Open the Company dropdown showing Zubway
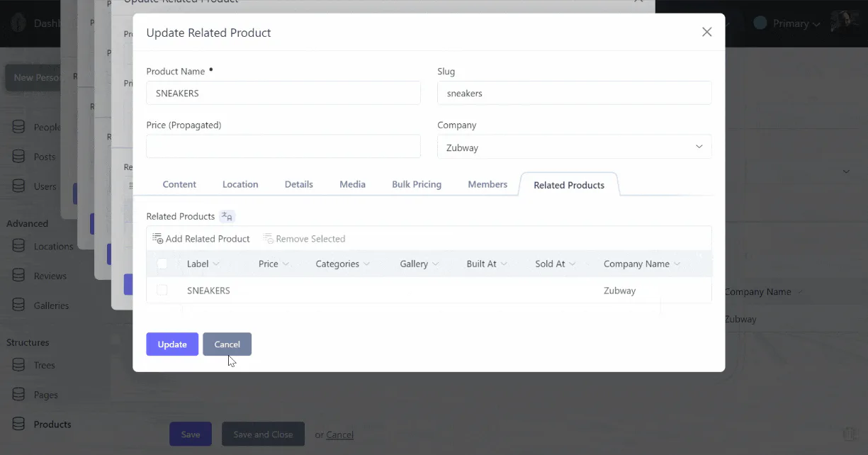Viewport: 868px width, 455px height. click(575, 147)
